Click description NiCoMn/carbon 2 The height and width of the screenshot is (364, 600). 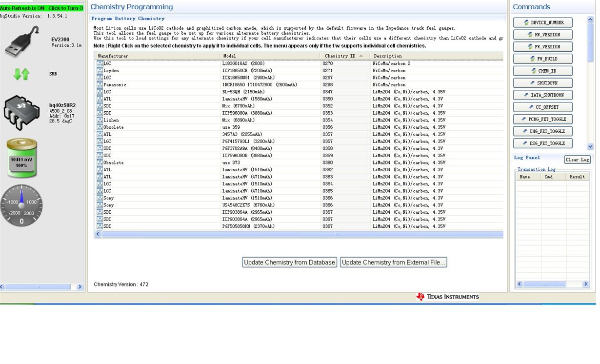[391, 63]
